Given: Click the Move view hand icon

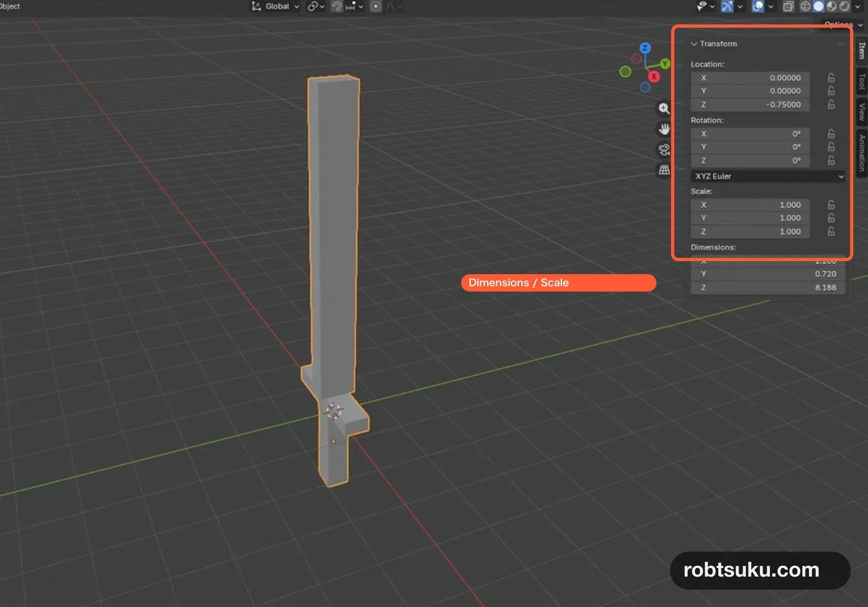Looking at the screenshot, I should tap(664, 129).
